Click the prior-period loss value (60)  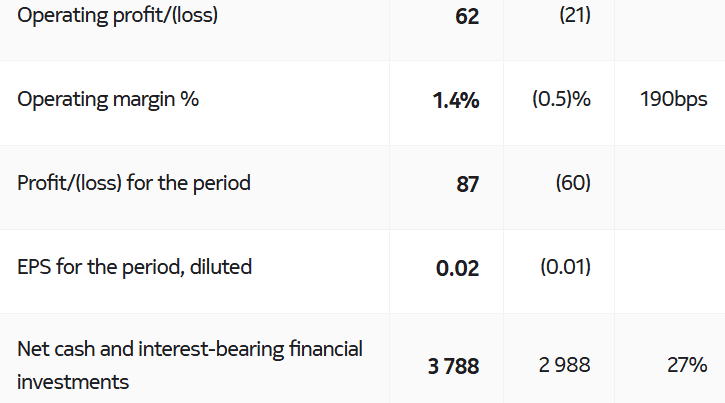coord(572,183)
